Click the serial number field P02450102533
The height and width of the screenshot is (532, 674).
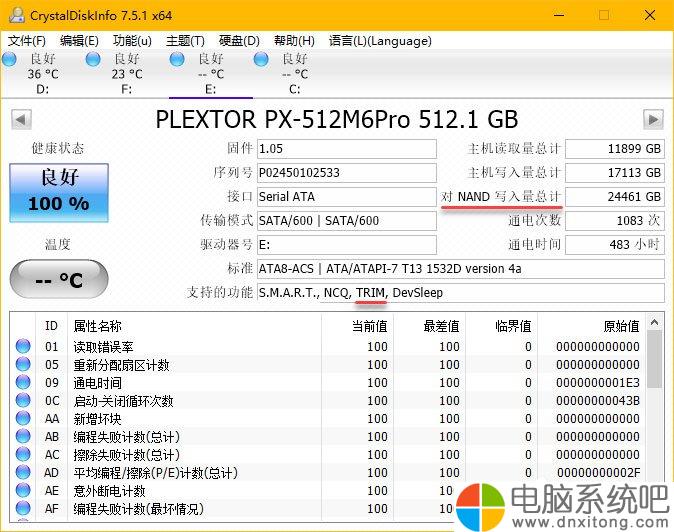tap(347, 173)
